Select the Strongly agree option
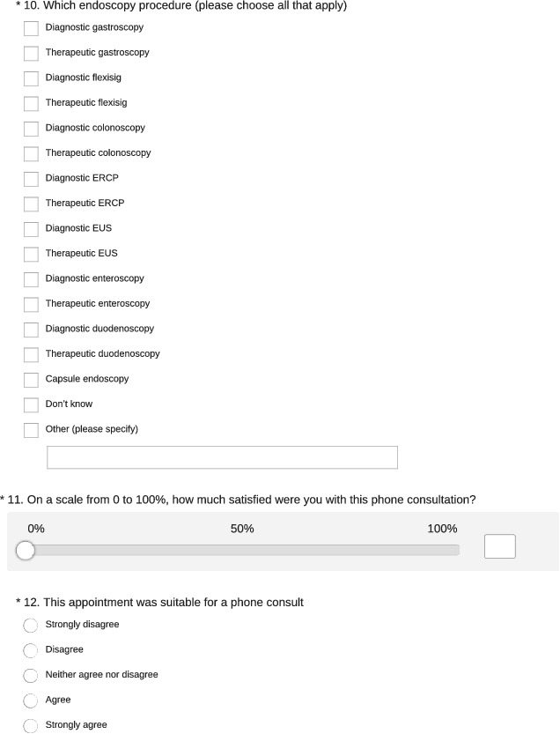 [31, 725]
